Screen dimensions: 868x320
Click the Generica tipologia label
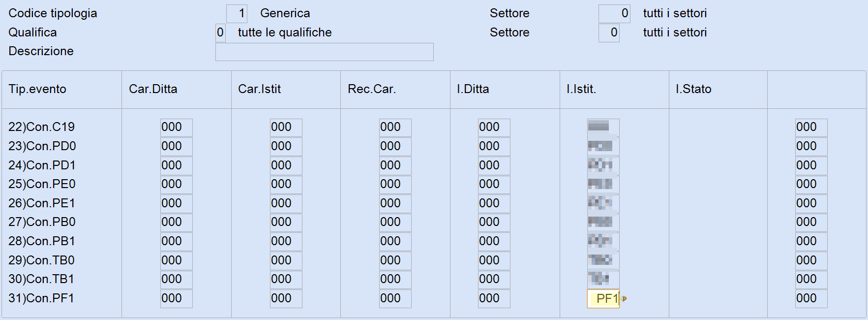[285, 13]
